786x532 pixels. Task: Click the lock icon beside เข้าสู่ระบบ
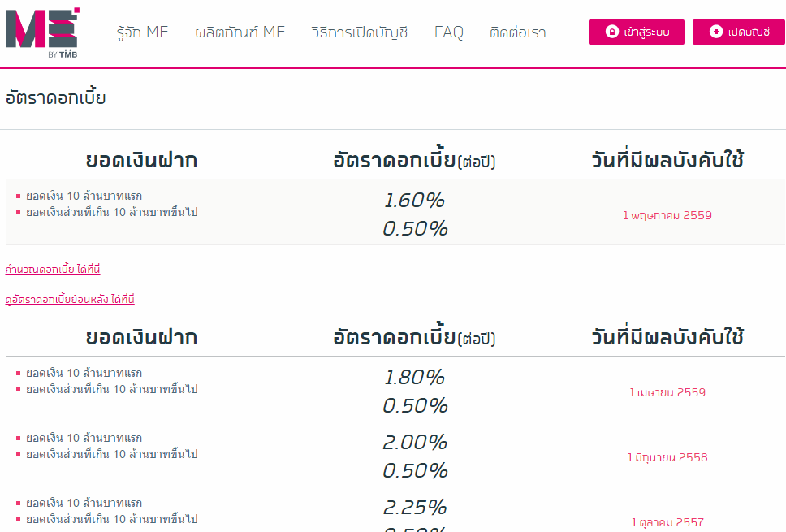611,32
